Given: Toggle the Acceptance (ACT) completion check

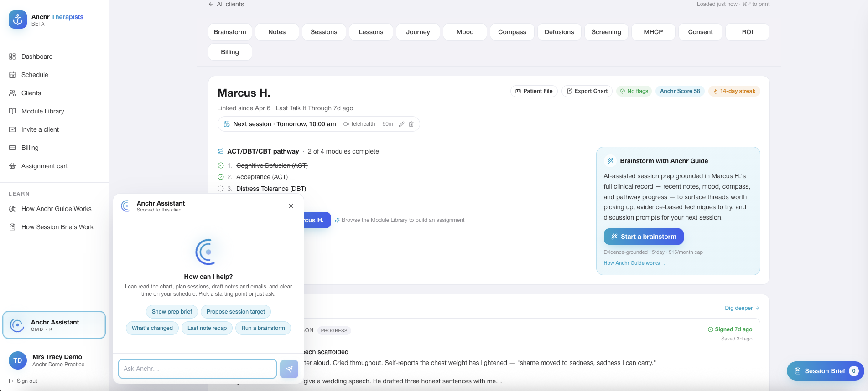Looking at the screenshot, I should point(221,177).
